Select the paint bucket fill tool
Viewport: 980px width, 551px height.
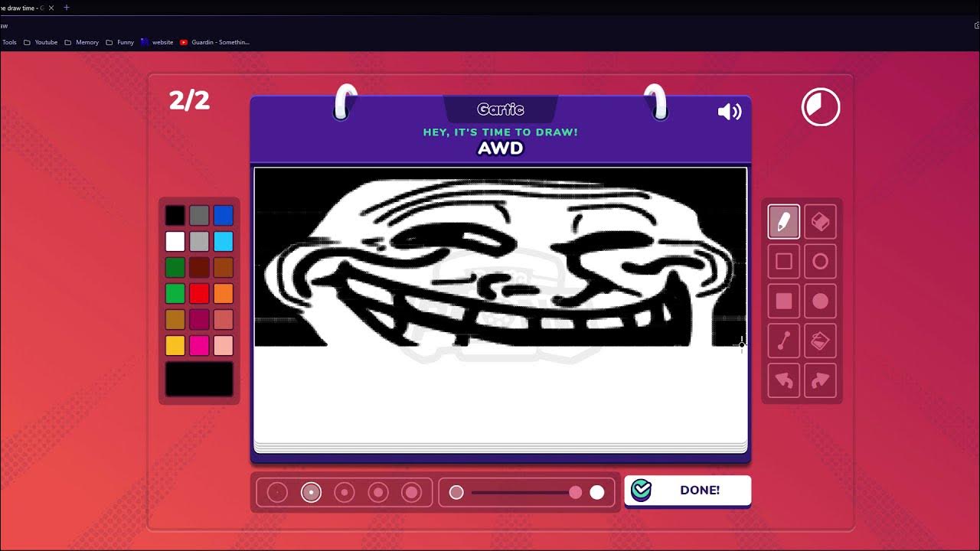click(x=820, y=341)
